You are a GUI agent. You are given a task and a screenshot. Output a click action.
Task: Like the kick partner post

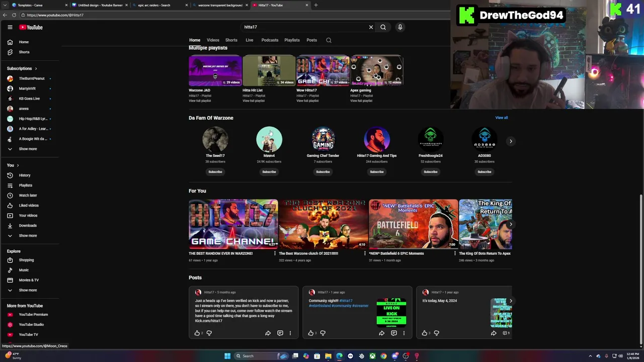pos(197,333)
